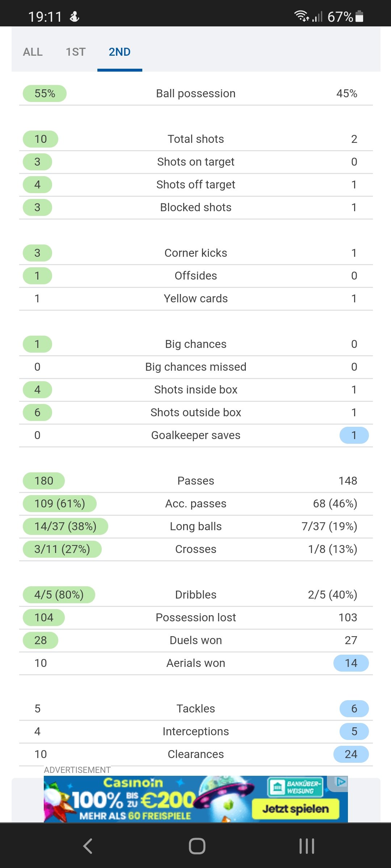Click the ad info triangle icon
Image resolution: width=391 pixels, height=868 pixels.
(x=341, y=782)
